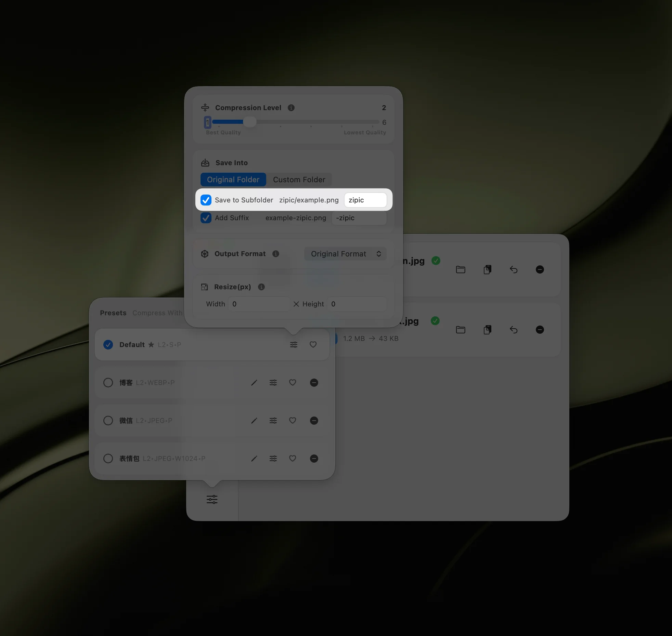Click the subfolder name field containing zipic

tap(365, 200)
